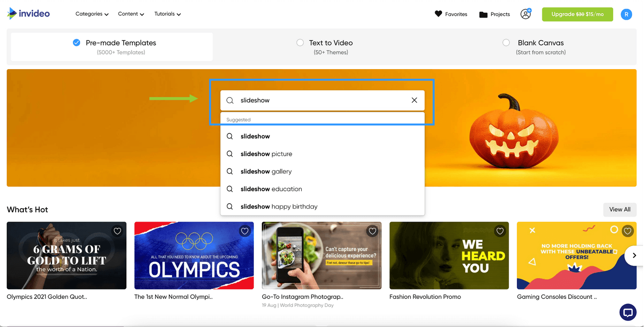Viewport: 644px width, 327px height.
Task: Click the invite members icon
Action: (525, 14)
